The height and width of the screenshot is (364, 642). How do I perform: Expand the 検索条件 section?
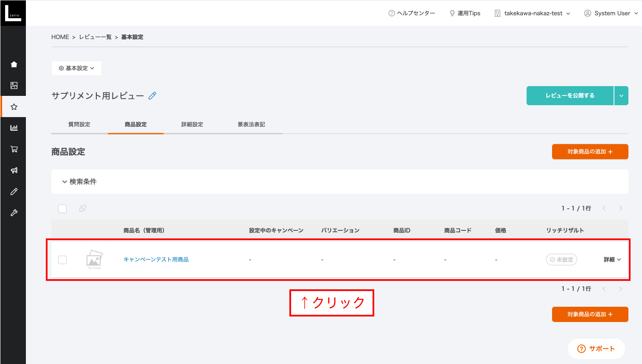point(79,182)
